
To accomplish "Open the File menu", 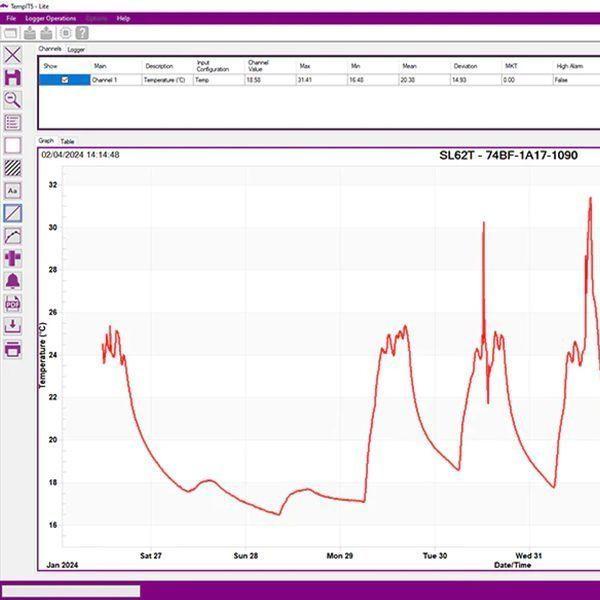I will (x=11, y=18).
